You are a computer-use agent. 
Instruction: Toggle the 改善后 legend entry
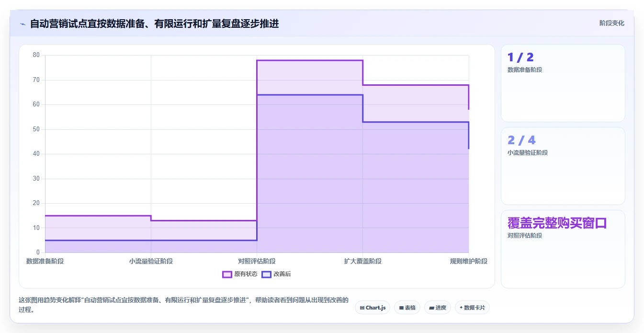click(x=276, y=274)
